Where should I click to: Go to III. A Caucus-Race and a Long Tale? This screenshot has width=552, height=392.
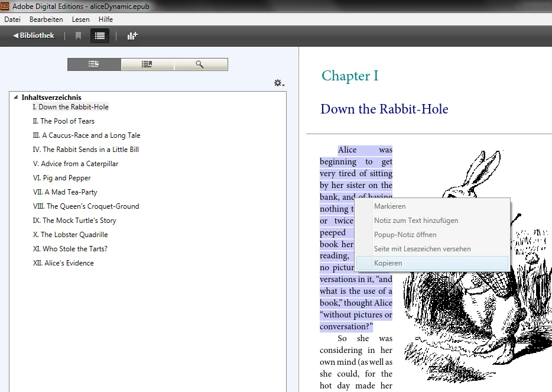[87, 135]
